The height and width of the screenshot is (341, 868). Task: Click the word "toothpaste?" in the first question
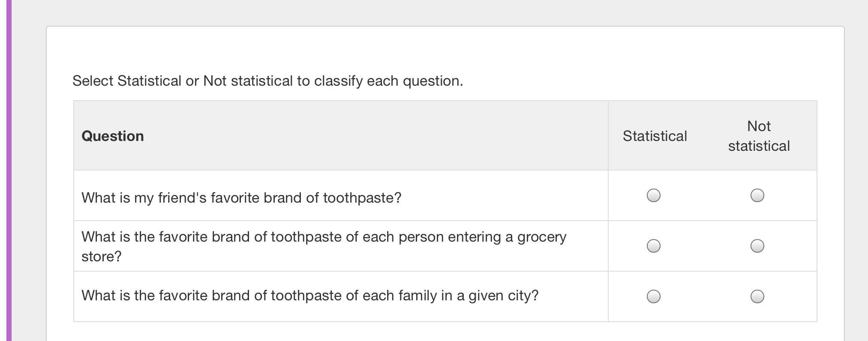pos(362,198)
